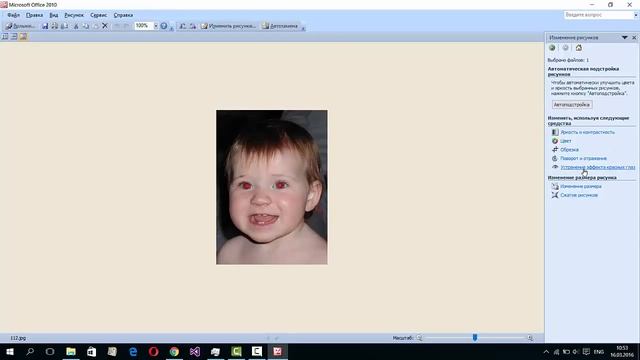Open the Изменение размера link
The image size is (640, 360).
(x=580, y=187)
